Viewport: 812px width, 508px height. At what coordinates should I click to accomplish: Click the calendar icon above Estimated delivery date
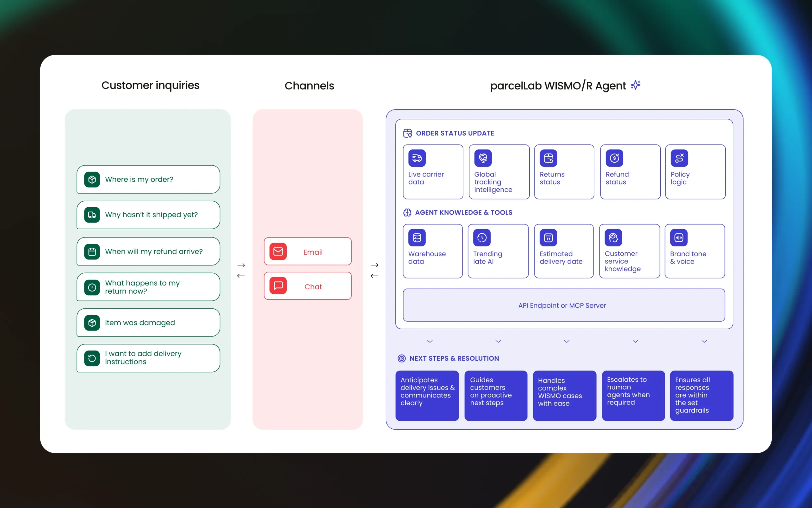[x=548, y=237]
